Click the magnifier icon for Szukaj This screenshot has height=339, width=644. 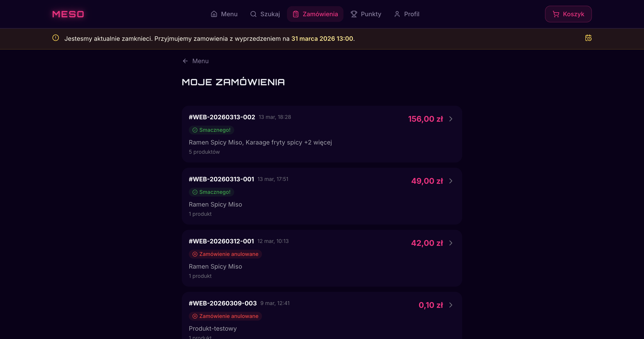(253, 14)
